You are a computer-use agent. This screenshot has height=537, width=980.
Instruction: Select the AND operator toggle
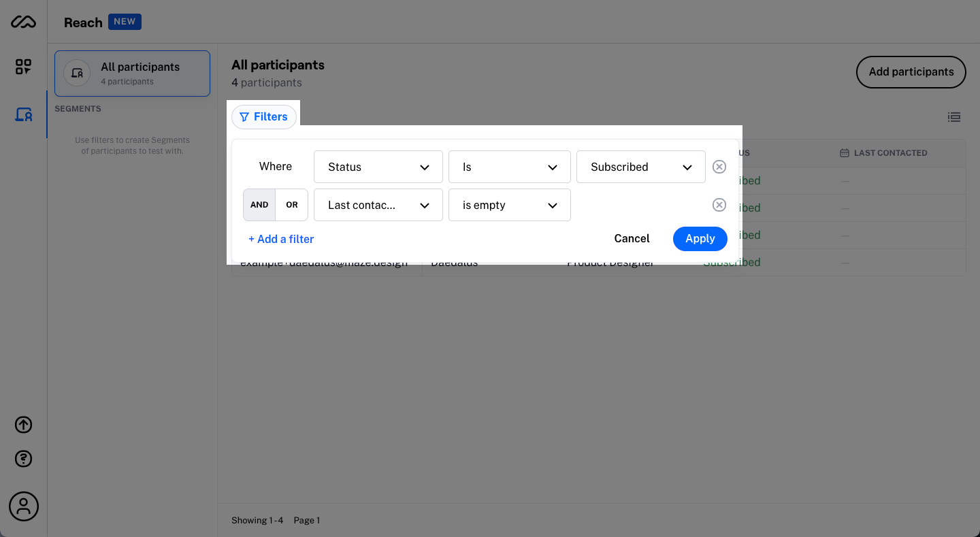click(x=259, y=204)
